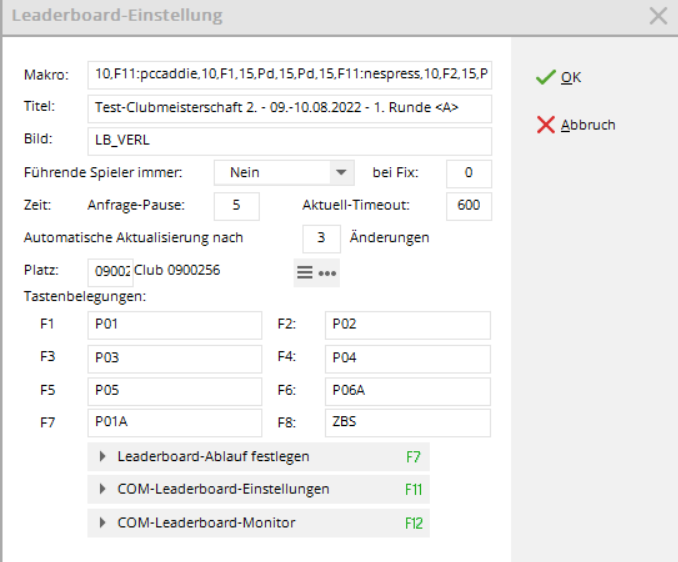Click the Aktuell-Timeout field showing 600
This screenshot has height=562, width=678.
[469, 206]
